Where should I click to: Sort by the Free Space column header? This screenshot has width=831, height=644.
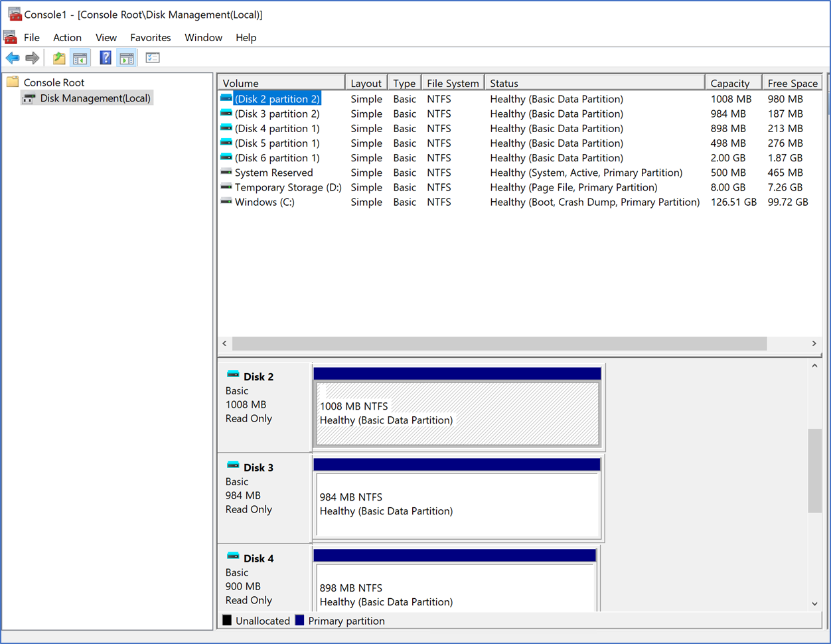click(x=792, y=83)
